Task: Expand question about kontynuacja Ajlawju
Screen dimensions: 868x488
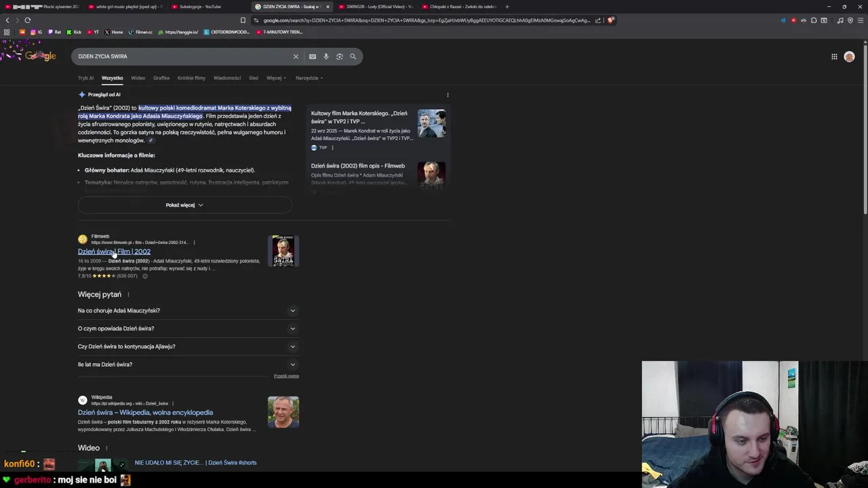Action: click(x=188, y=346)
